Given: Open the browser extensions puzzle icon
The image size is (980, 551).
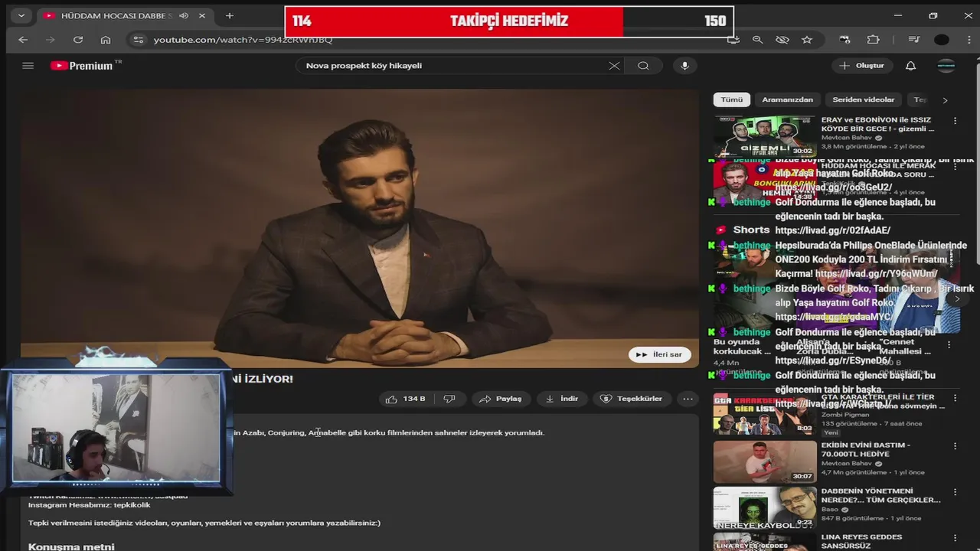Looking at the screenshot, I should coord(874,40).
